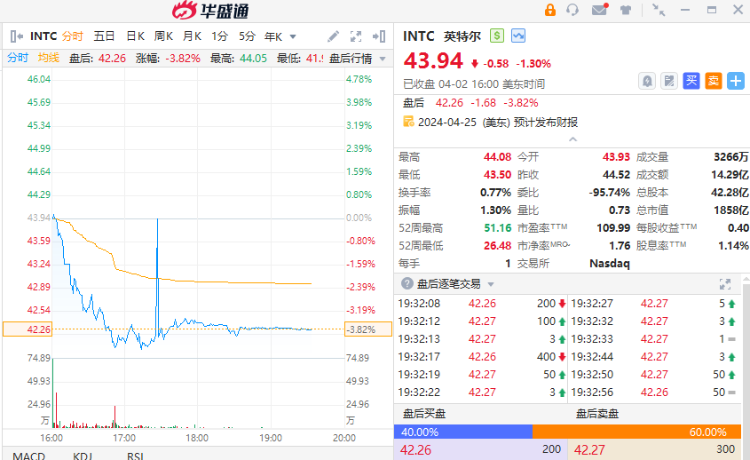Select the MACD indicator tab

click(29, 456)
